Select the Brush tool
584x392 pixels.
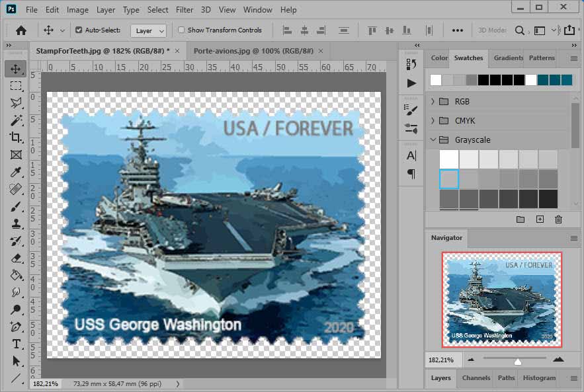16,206
